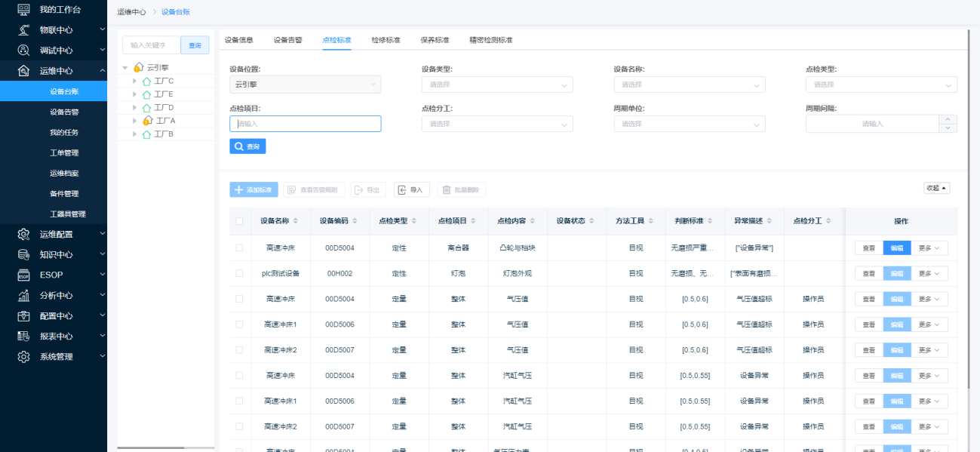980x452 pixels.
Task: Click the 调试中心 sidebar icon
Action: pos(23,51)
